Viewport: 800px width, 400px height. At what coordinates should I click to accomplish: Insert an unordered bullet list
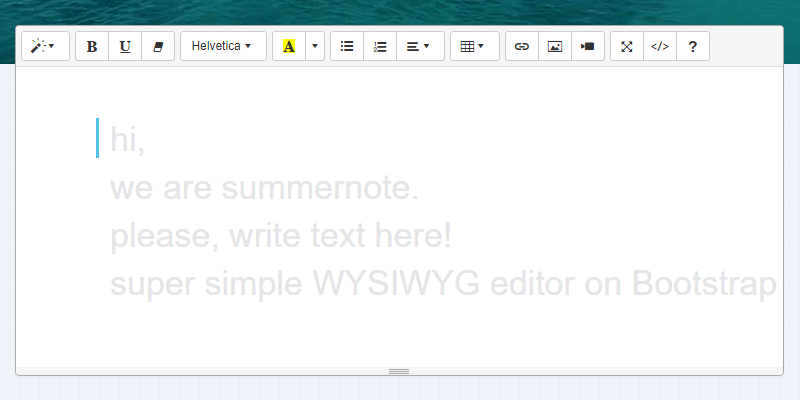[347, 46]
